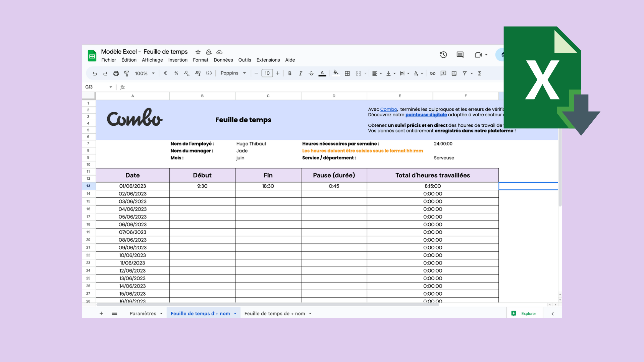Toggle strikethrough formatting

[x=311, y=73]
